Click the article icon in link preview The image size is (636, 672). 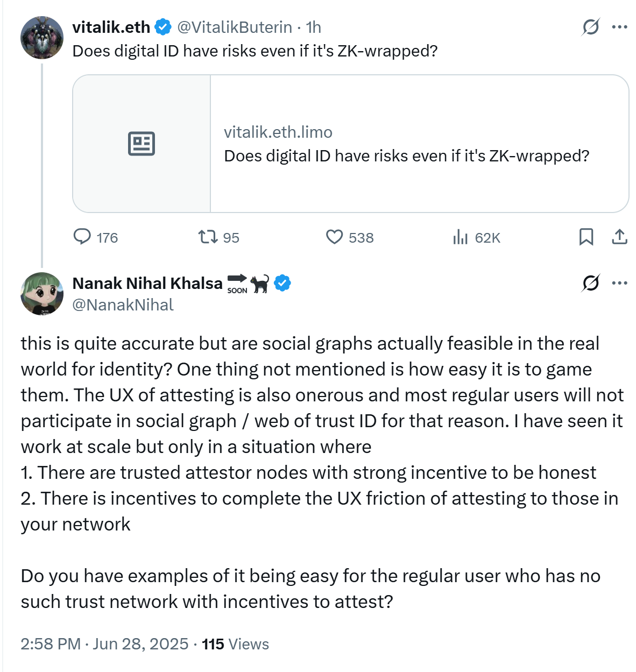click(x=142, y=144)
